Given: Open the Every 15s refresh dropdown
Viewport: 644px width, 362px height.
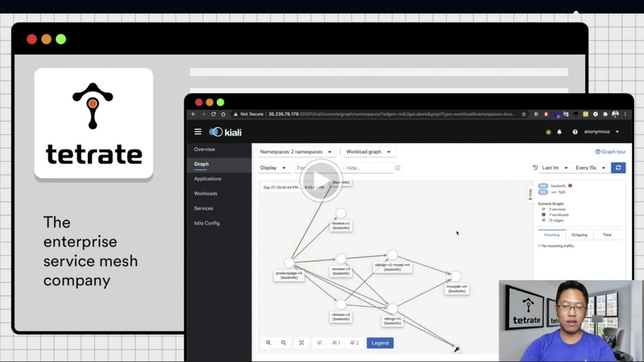Looking at the screenshot, I should click(x=590, y=168).
